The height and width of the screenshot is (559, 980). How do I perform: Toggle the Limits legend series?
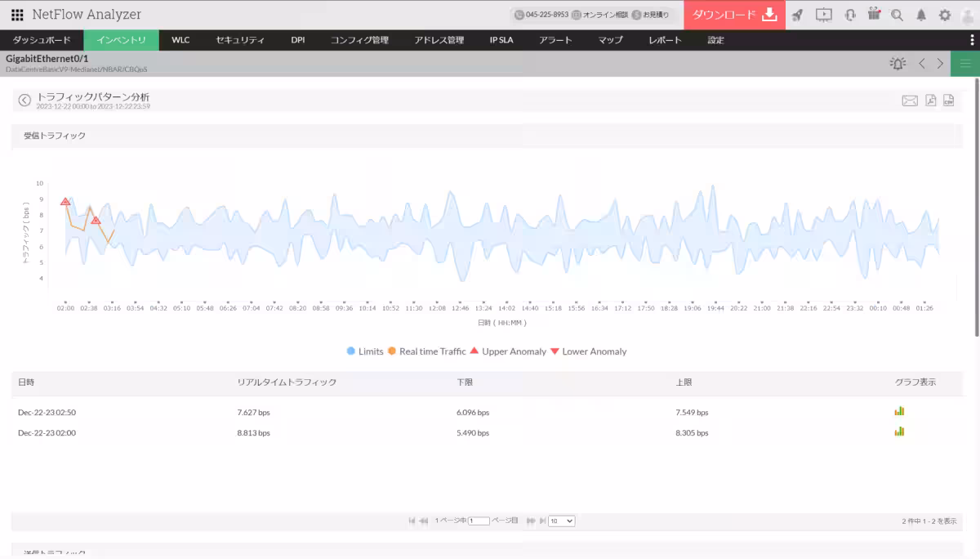365,351
